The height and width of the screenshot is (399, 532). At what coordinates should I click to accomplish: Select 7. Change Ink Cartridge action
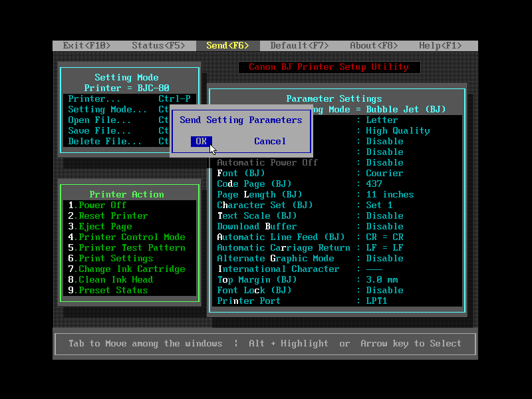[x=129, y=269]
